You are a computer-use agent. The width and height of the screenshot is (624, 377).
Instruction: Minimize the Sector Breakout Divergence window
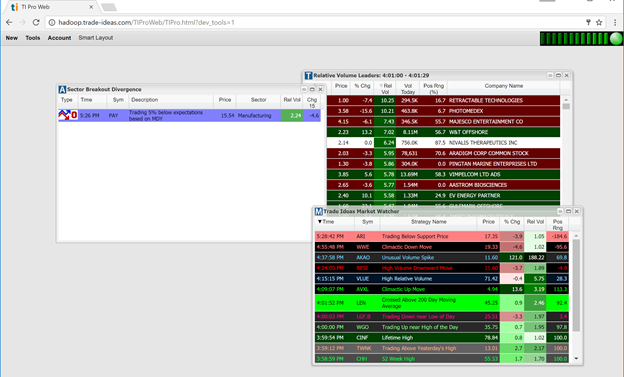click(x=304, y=90)
